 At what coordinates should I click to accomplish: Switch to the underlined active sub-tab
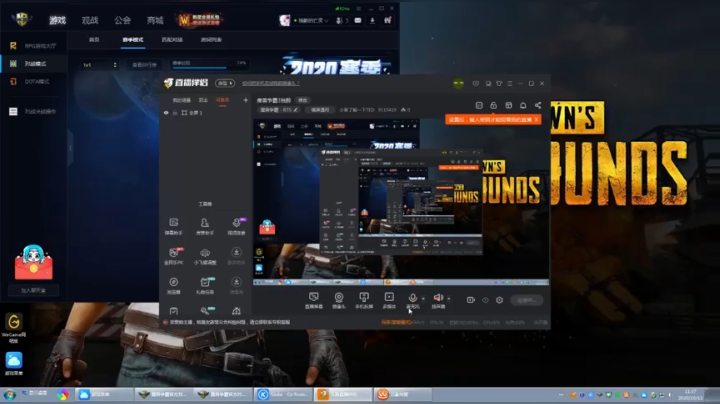[133, 40]
